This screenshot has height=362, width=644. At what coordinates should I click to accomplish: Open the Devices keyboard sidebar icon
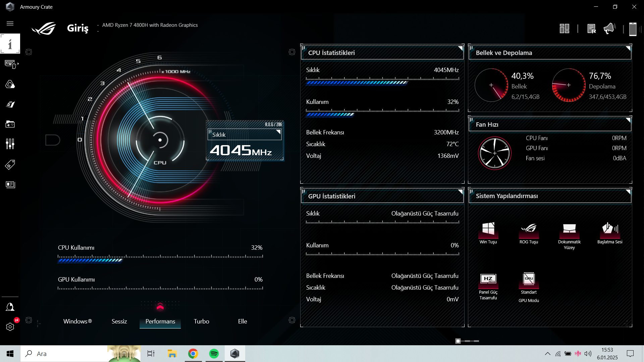tap(11, 64)
